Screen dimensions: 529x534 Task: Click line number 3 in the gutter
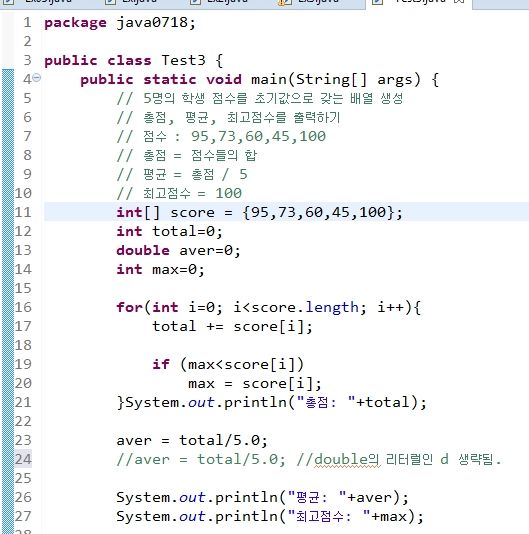pos(27,61)
